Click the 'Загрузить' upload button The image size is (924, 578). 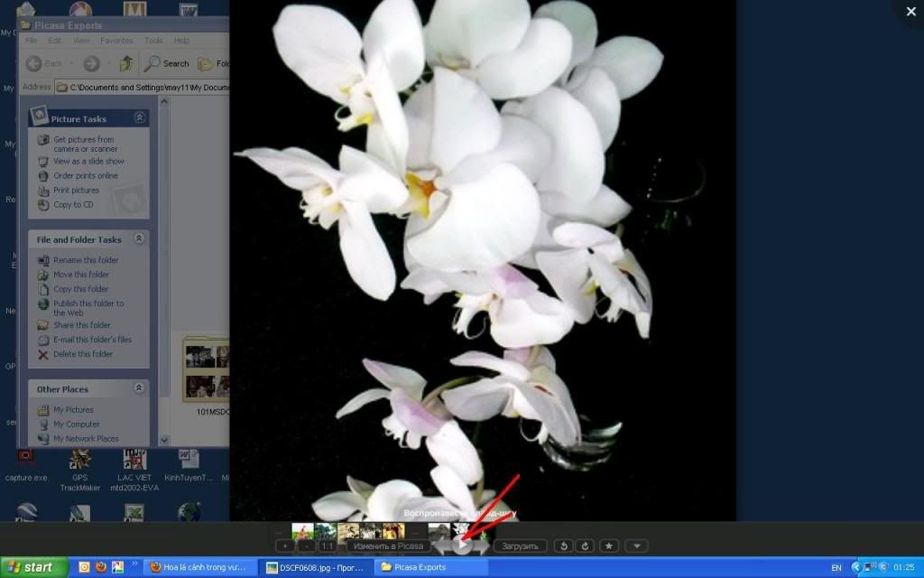coord(520,546)
